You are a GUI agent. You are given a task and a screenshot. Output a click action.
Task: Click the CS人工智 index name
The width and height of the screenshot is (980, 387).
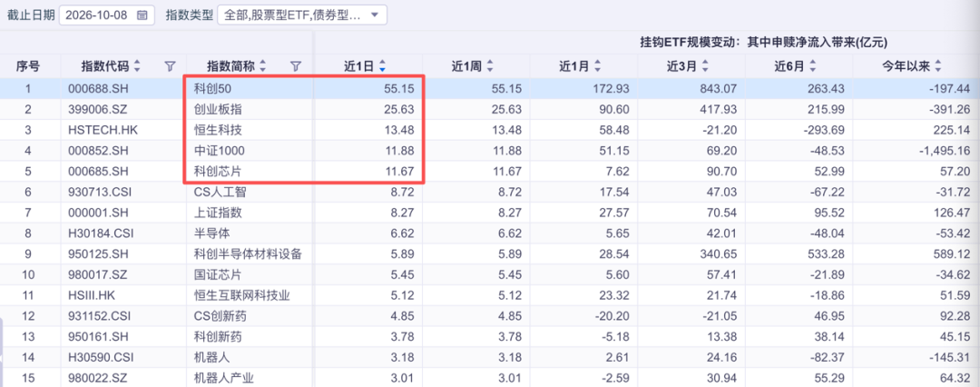(218, 193)
